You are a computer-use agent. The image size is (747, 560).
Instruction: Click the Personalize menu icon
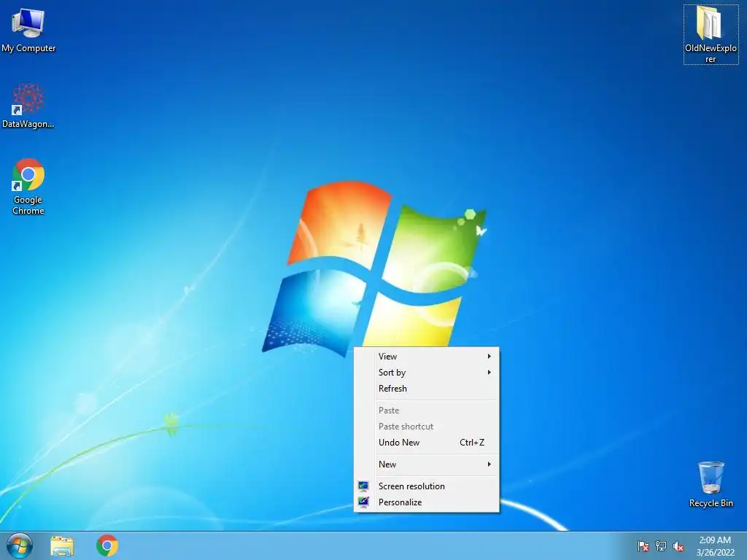363,502
